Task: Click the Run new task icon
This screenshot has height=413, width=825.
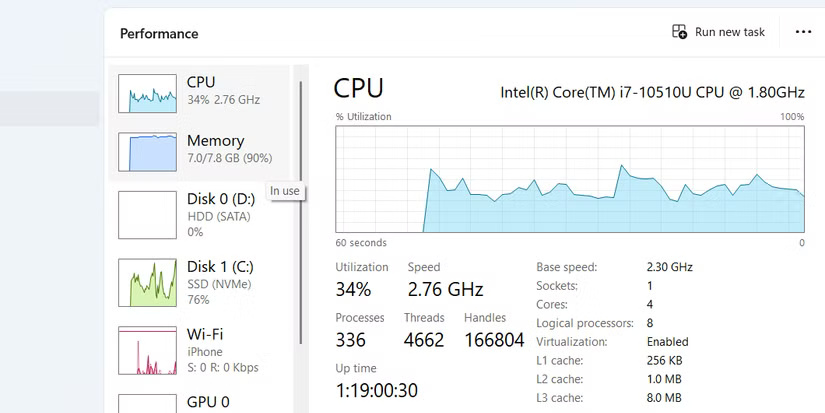Action: click(x=680, y=32)
